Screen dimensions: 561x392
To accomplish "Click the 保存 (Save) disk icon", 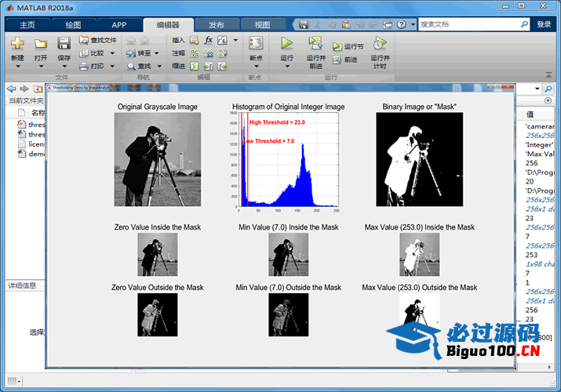I will pos(64,43).
